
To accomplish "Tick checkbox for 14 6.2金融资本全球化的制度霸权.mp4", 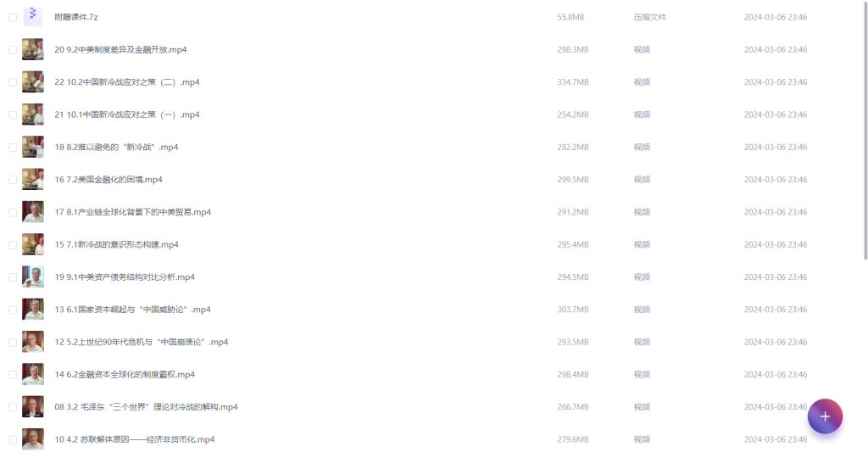I will 13,375.
